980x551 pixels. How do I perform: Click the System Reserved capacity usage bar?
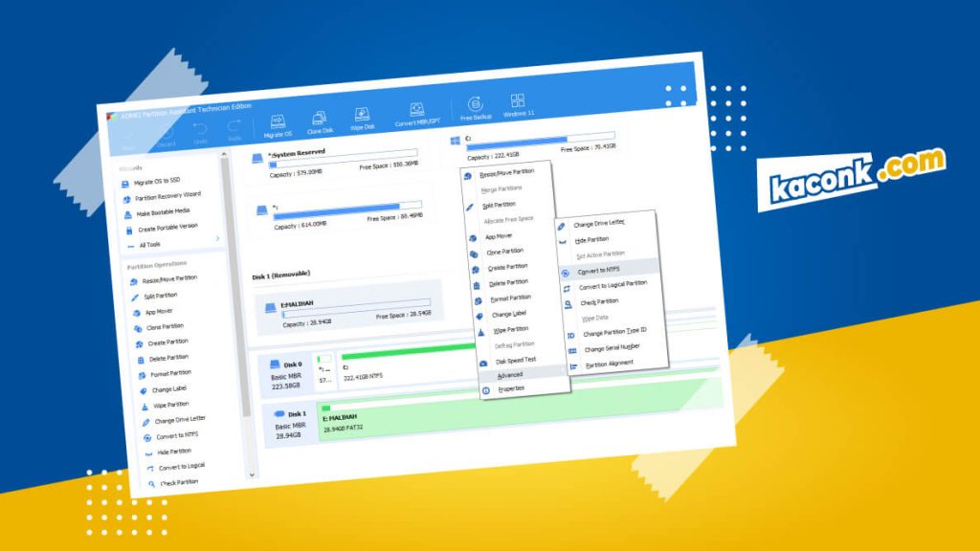344,159
